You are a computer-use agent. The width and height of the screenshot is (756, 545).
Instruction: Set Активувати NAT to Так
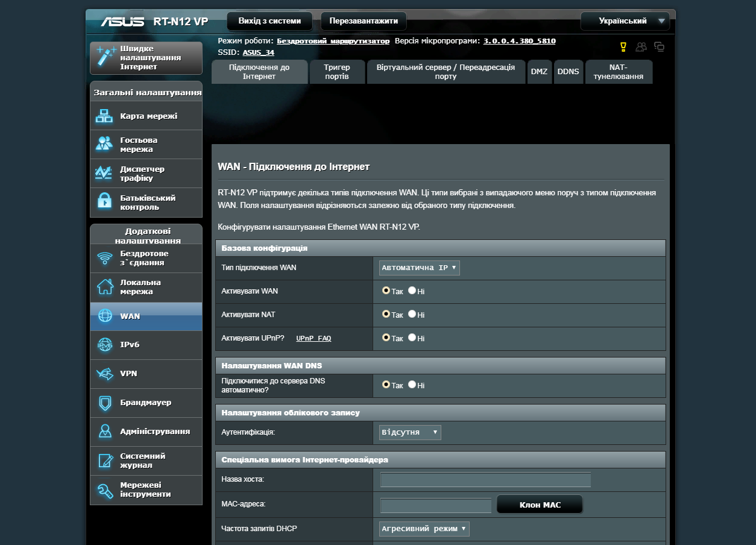click(386, 314)
